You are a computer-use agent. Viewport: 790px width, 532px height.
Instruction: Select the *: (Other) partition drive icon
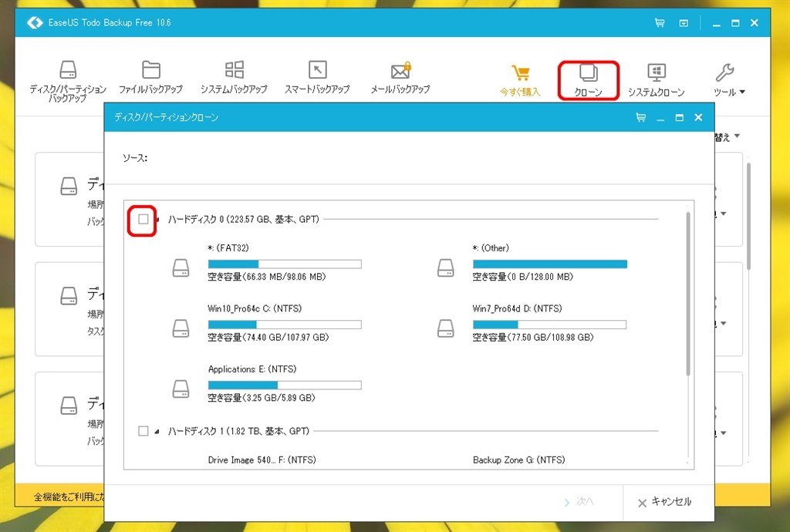coord(446,268)
